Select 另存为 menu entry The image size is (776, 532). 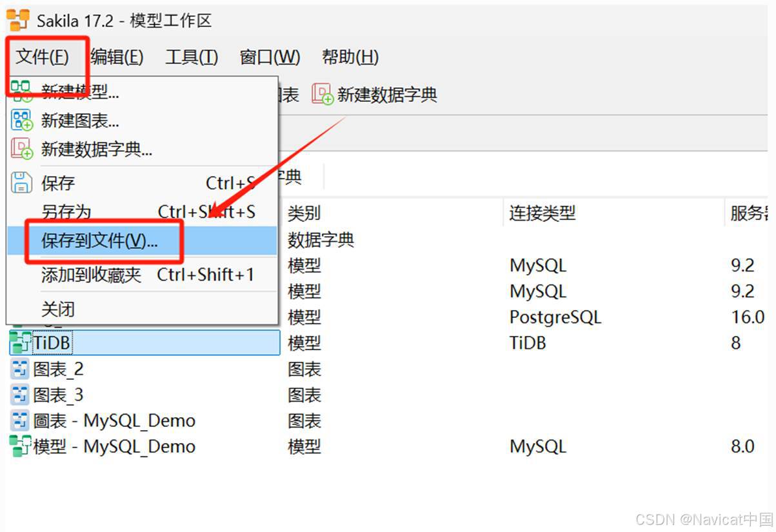pyautogui.click(x=142, y=212)
